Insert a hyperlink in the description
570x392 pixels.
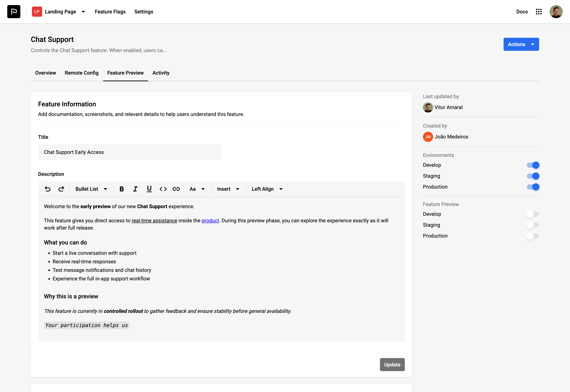pyautogui.click(x=176, y=189)
